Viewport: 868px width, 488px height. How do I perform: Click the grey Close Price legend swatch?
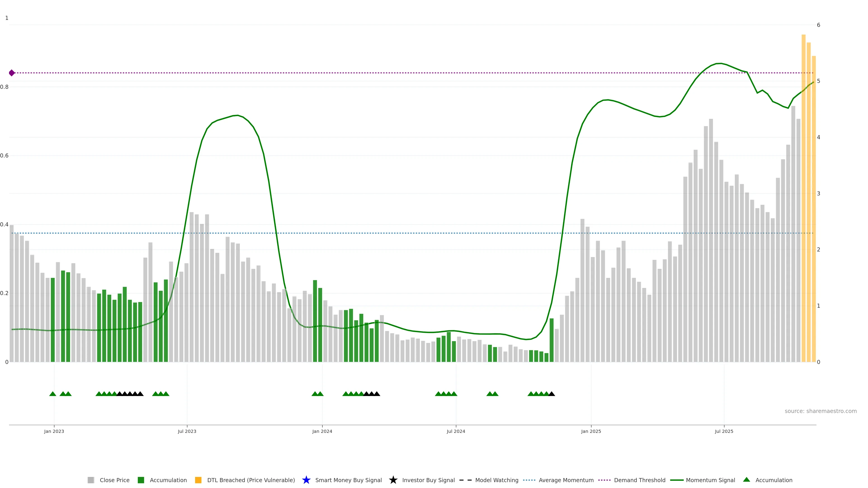pos(91,480)
